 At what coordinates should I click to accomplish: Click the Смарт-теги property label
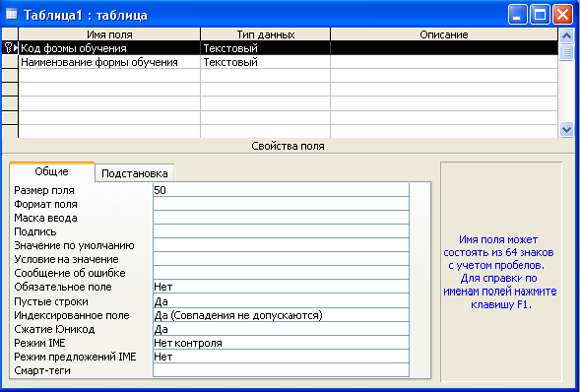tap(42, 370)
